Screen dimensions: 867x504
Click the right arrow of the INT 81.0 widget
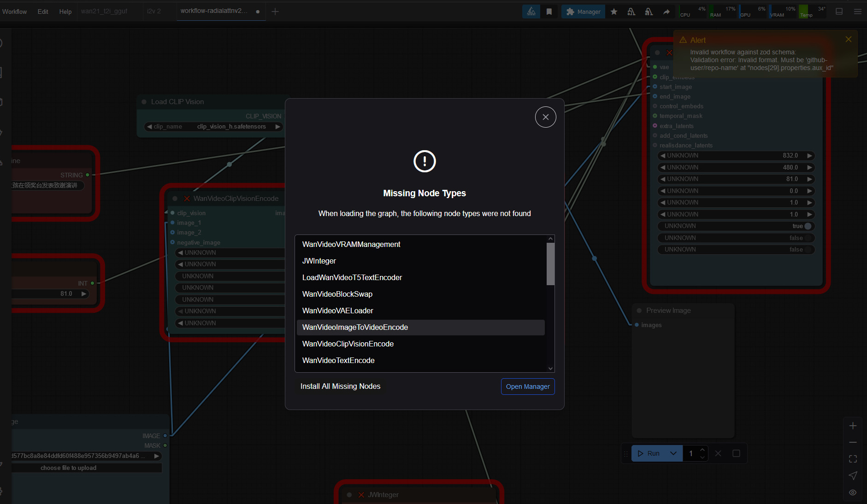tap(84, 294)
